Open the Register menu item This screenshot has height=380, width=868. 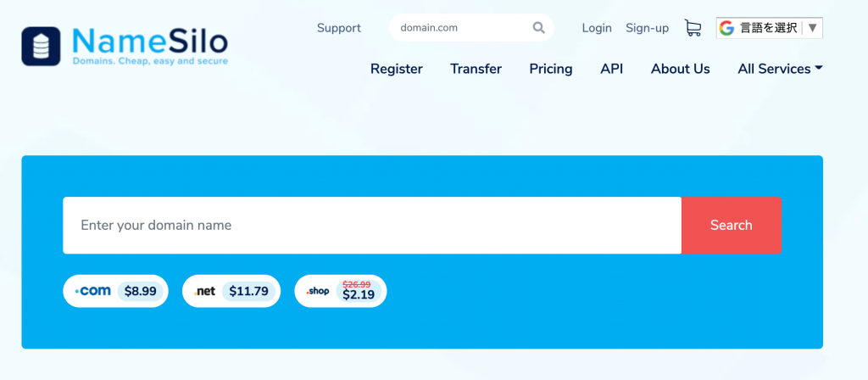click(397, 69)
